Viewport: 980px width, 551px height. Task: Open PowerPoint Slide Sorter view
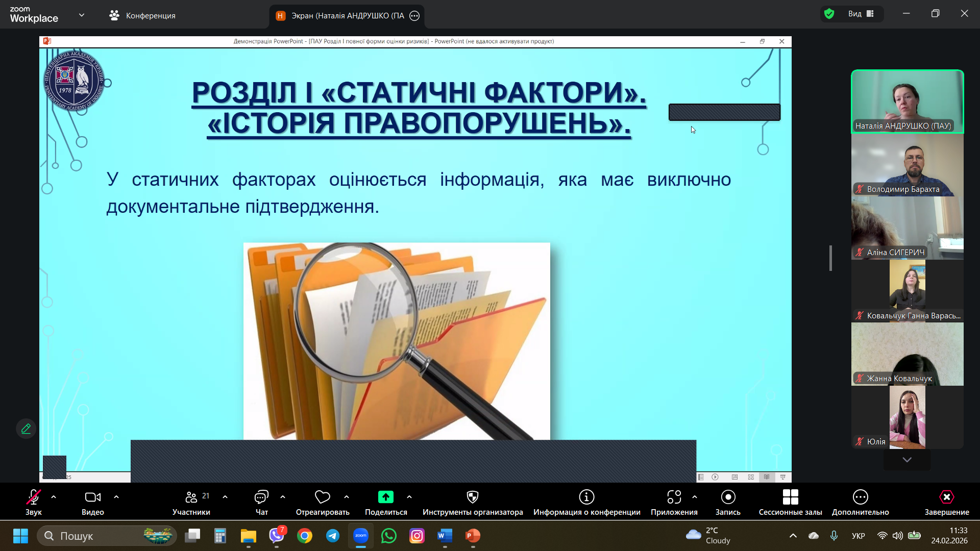[x=751, y=477]
